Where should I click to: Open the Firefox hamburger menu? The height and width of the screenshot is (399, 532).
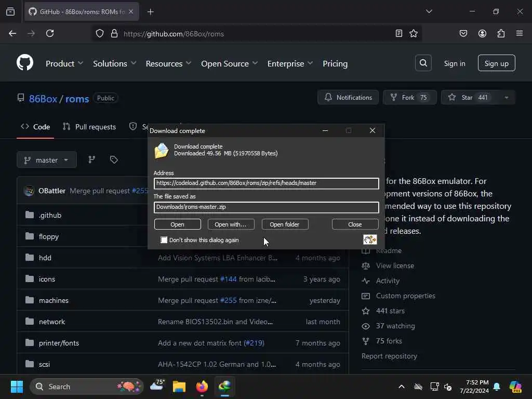[x=519, y=33]
